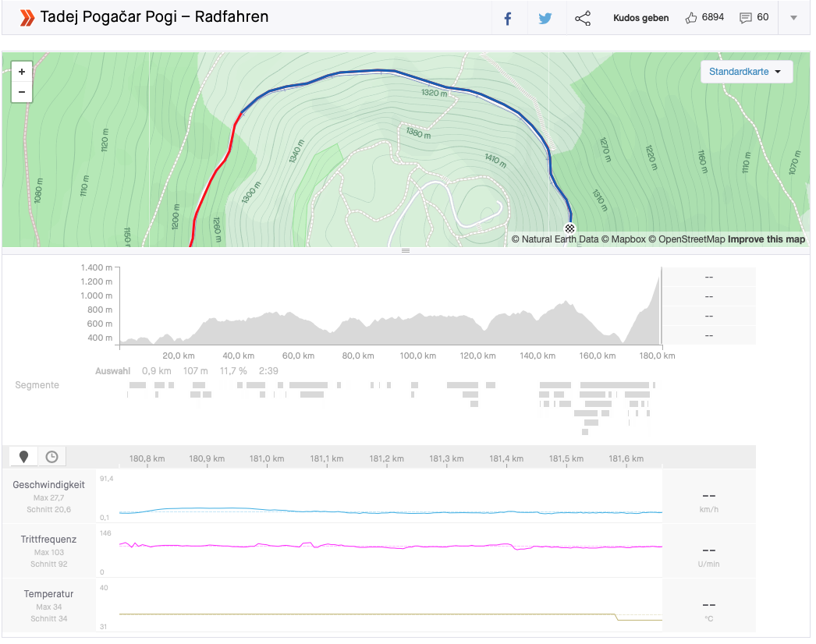Share activity on Twitter
This screenshot has height=644, width=816.
[545, 18]
